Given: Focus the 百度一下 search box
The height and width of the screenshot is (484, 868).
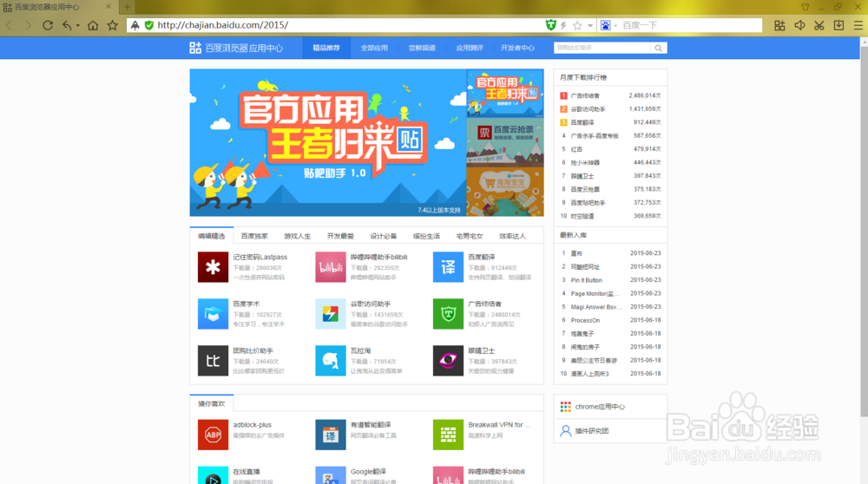Looking at the screenshot, I should [690, 25].
